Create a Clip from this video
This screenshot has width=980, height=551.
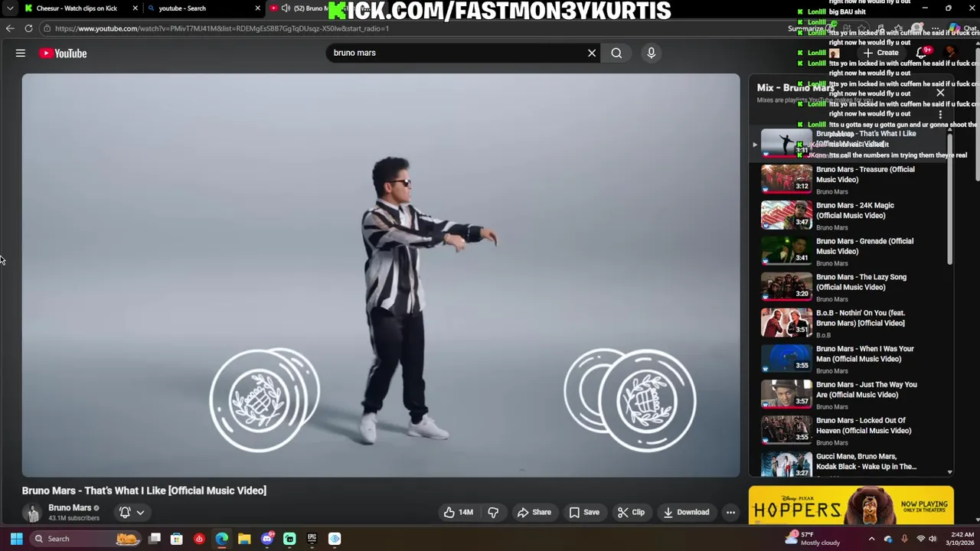(x=631, y=512)
